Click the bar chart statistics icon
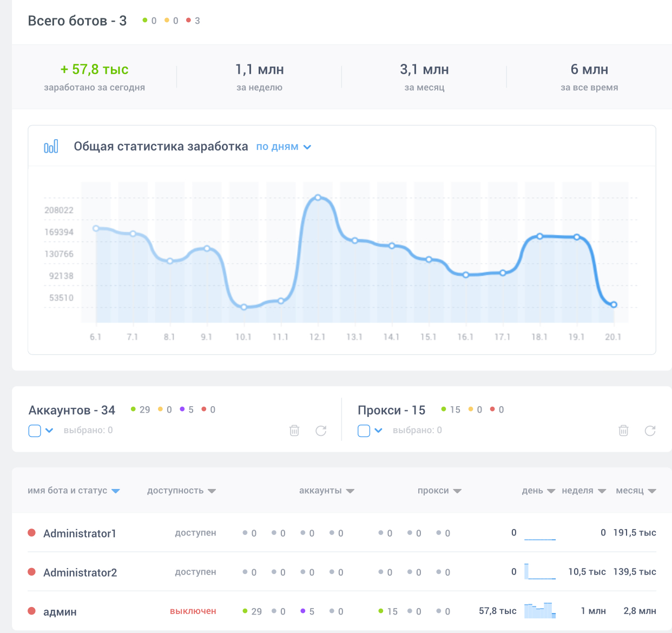The width and height of the screenshot is (672, 633). pyautogui.click(x=51, y=147)
